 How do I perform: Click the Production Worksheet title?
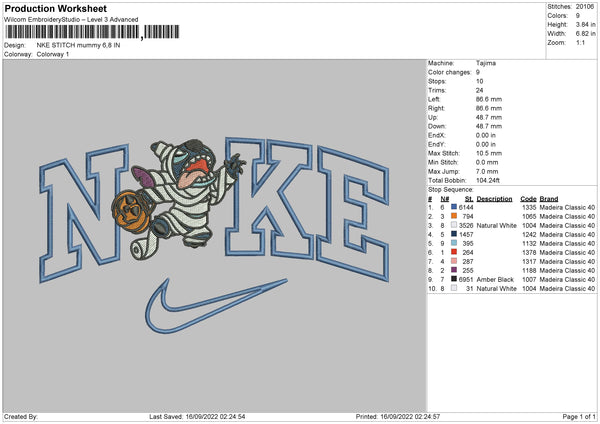coord(55,8)
